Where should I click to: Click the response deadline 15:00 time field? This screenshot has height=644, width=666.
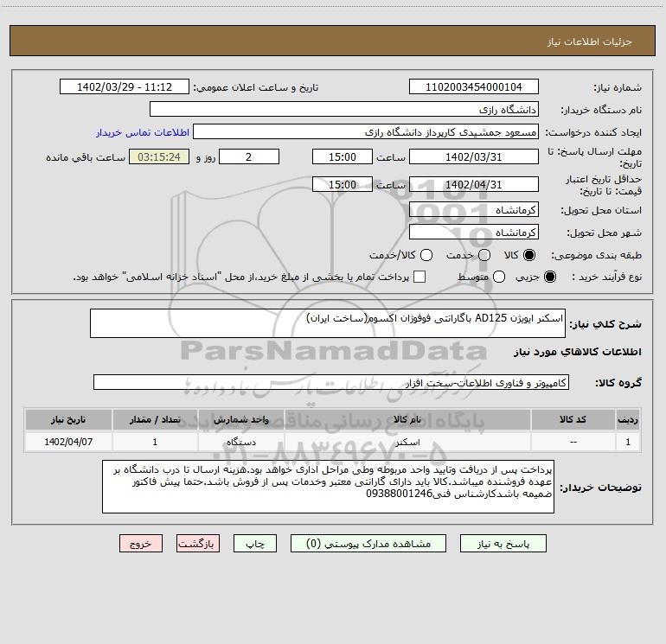point(343,156)
